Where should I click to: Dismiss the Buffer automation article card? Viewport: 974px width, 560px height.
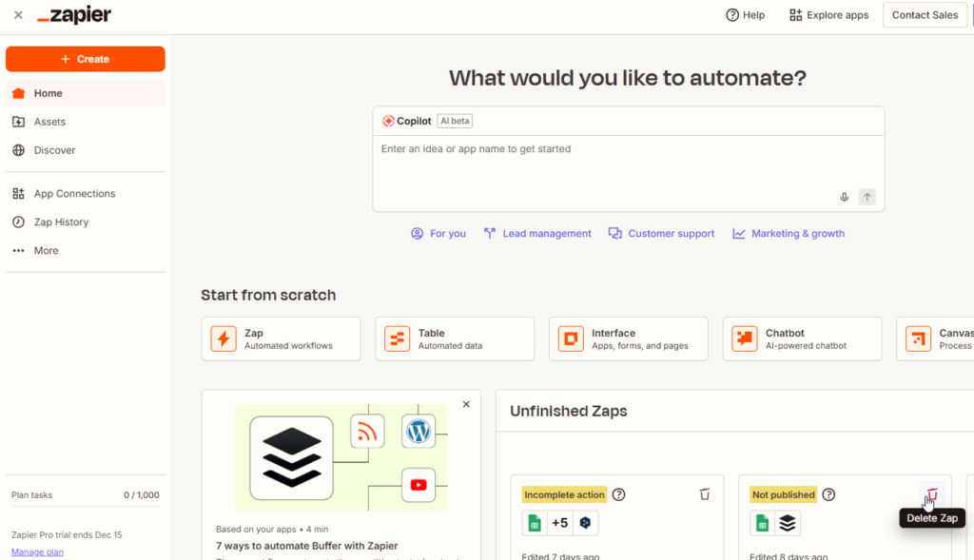point(466,404)
